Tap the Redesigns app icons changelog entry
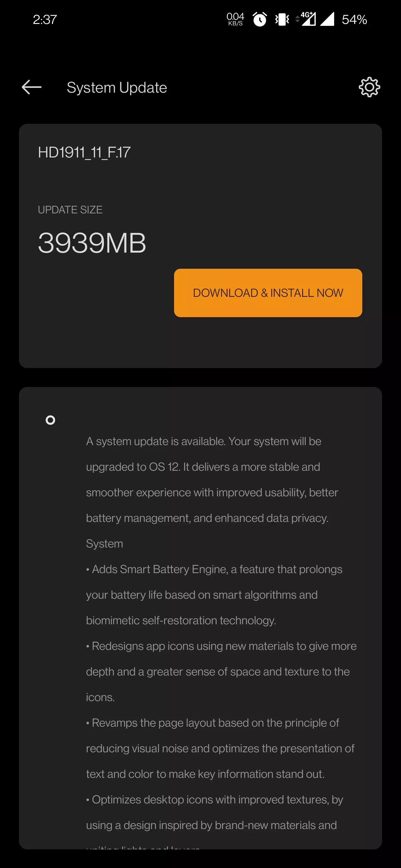The width and height of the screenshot is (401, 868). 221,672
